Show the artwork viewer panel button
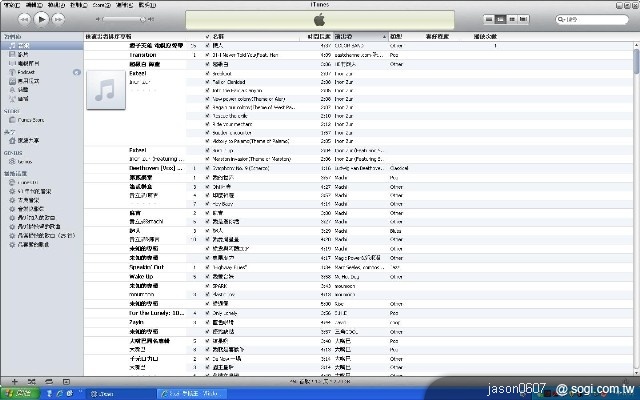 coord(66,382)
